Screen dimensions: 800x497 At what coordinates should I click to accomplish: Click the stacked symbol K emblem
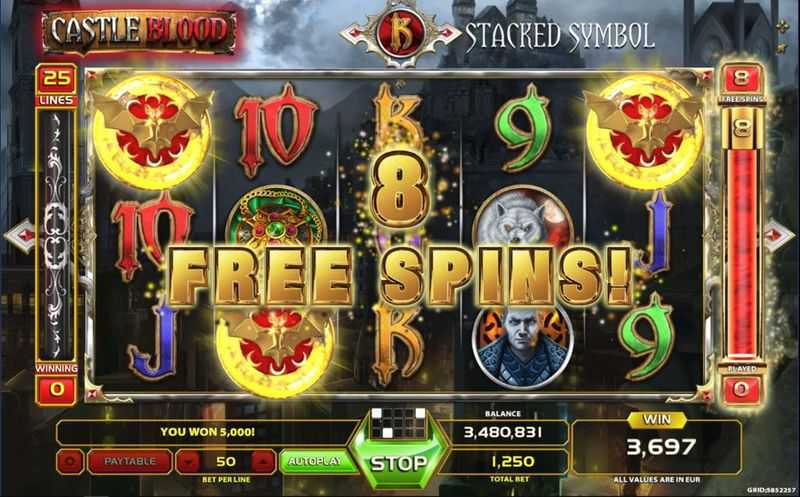click(x=400, y=34)
